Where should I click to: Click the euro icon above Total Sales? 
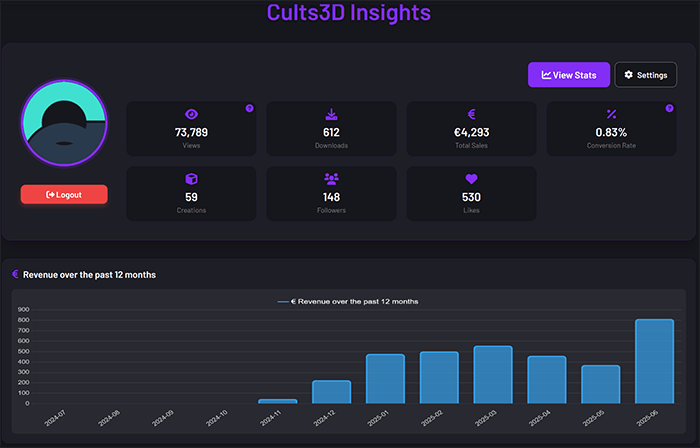[471, 115]
